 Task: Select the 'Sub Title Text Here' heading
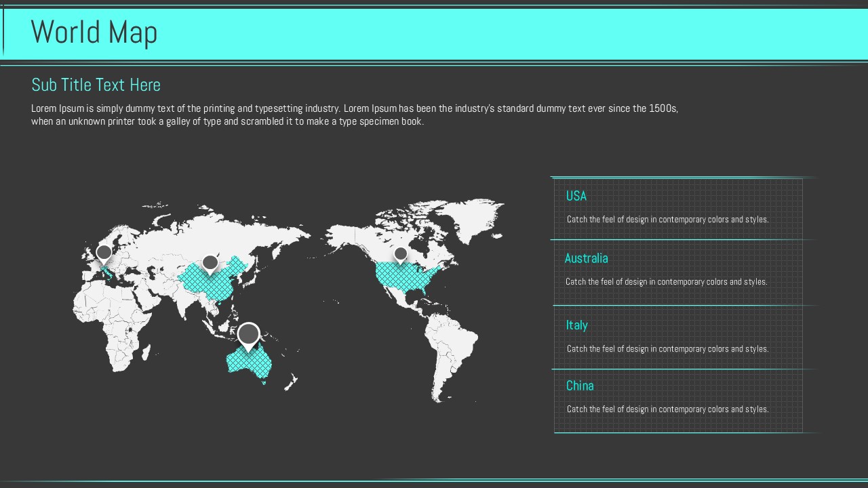96,85
